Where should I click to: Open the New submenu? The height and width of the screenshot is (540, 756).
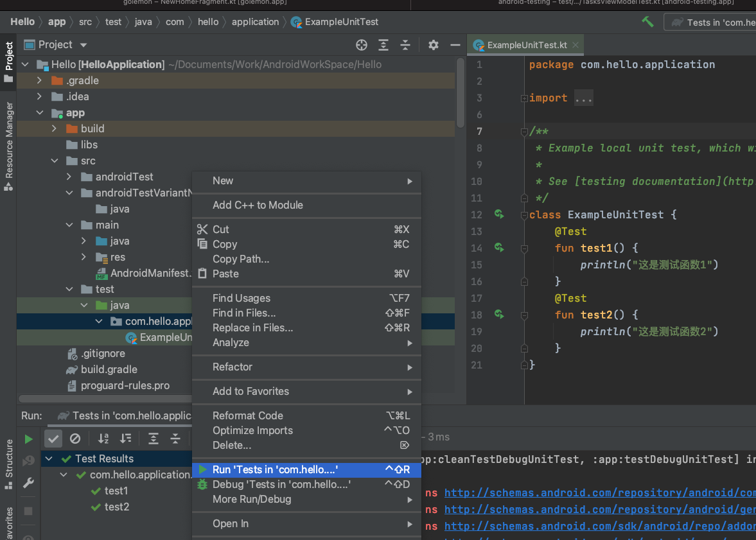(x=306, y=181)
